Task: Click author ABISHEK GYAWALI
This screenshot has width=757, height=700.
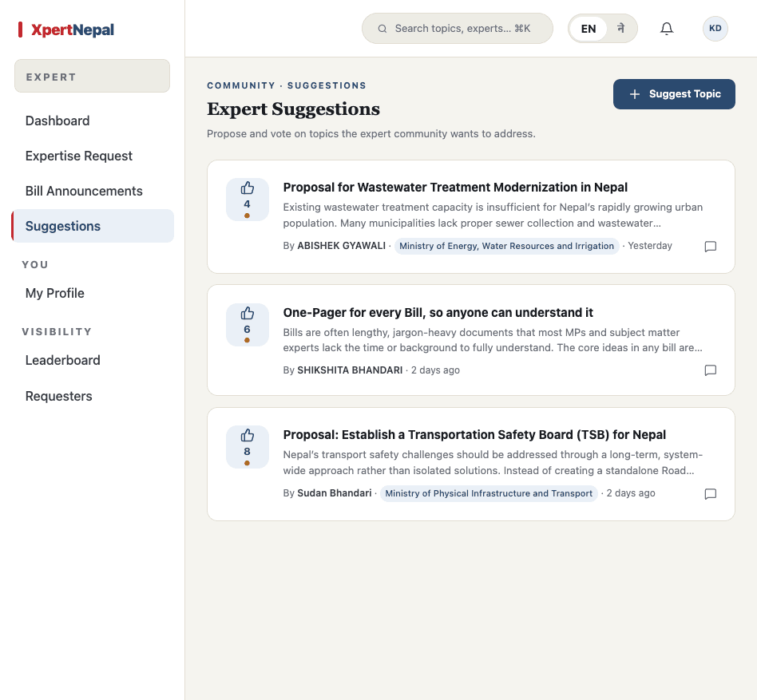Action: [341, 246]
